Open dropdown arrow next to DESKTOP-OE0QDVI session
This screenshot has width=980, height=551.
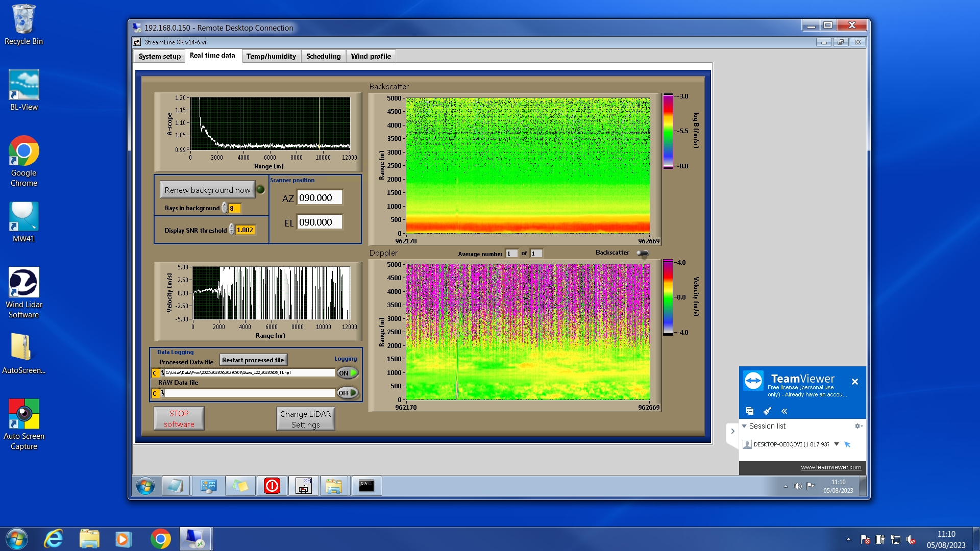[x=837, y=444]
